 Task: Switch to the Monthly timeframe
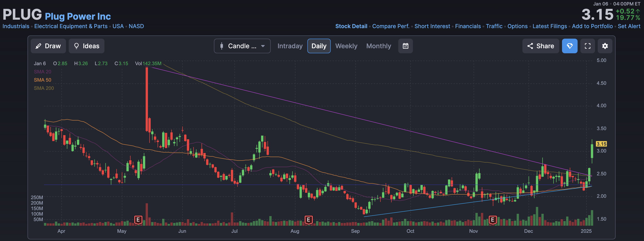click(x=379, y=46)
